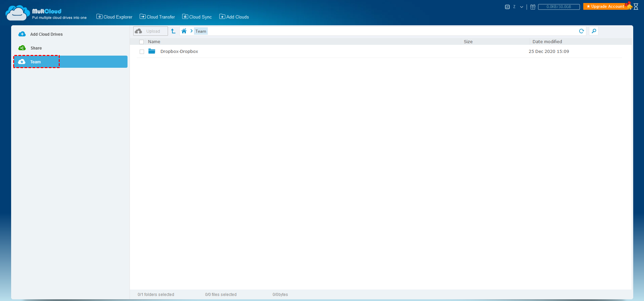Click the 0/0bytes status text
644x301 pixels.
click(x=280, y=295)
